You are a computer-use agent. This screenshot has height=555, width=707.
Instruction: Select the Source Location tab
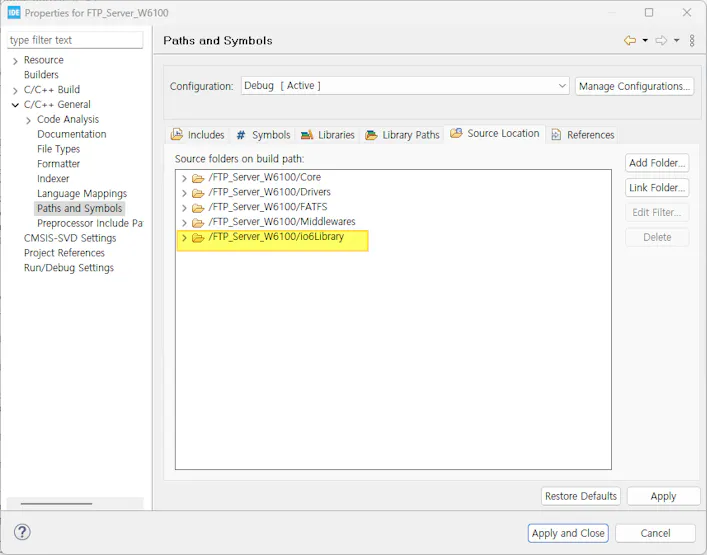click(495, 133)
